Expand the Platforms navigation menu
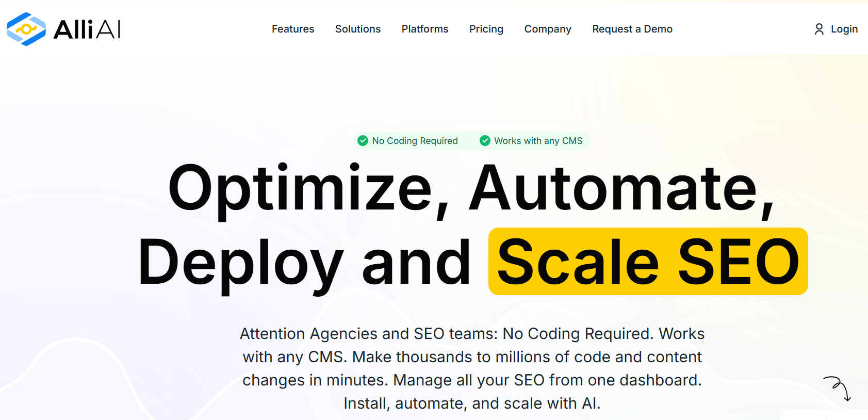Screen dimensions: 868x420 (x=425, y=29)
